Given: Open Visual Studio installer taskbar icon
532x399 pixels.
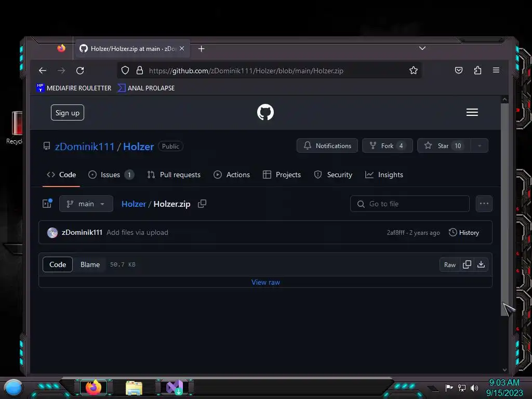Looking at the screenshot, I should 175,387.
